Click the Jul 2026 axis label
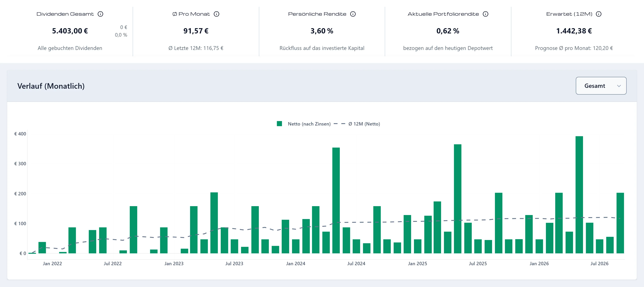This screenshot has width=644, height=287. point(600,264)
